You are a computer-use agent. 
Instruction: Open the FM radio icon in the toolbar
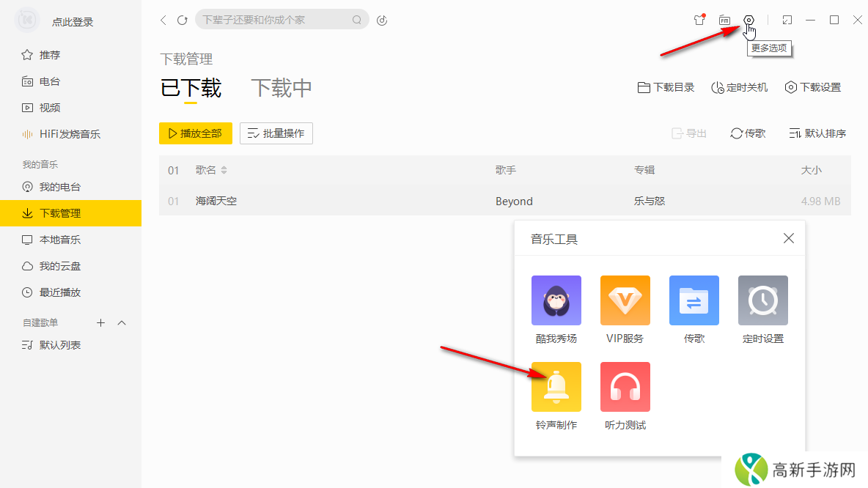[724, 20]
